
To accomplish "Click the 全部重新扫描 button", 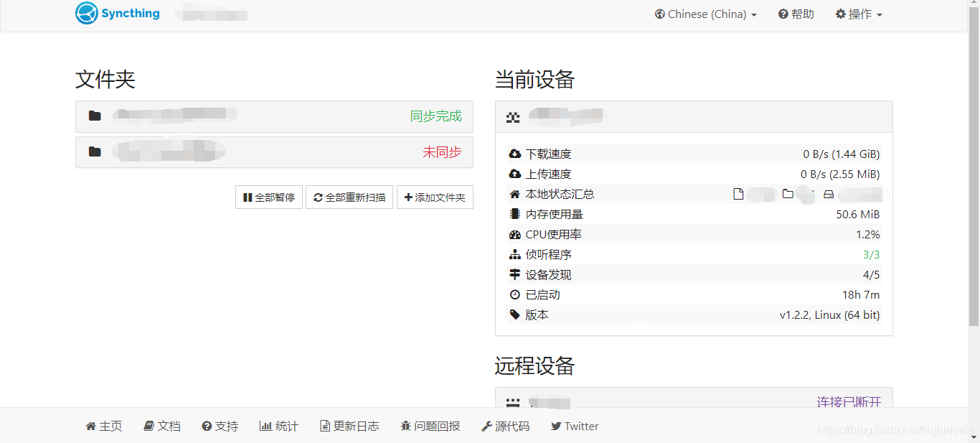I will [x=349, y=197].
